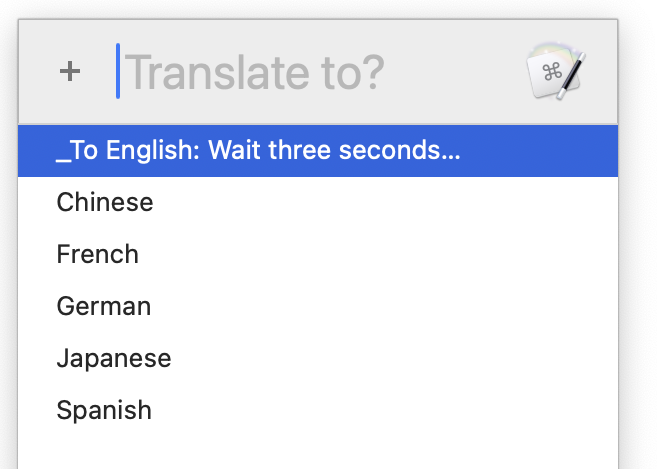The image size is (664, 469).
Task: Activate the highlighted To English row
Action: pos(259,150)
